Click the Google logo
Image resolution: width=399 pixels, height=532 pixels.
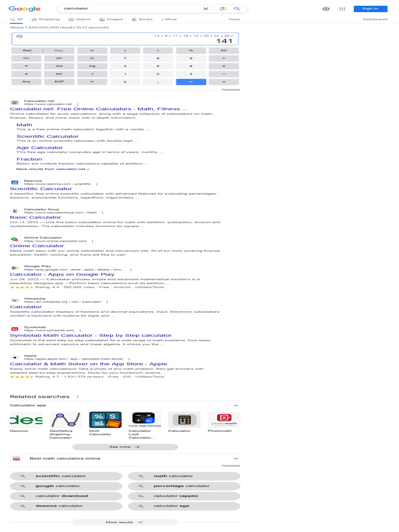(x=24, y=9)
